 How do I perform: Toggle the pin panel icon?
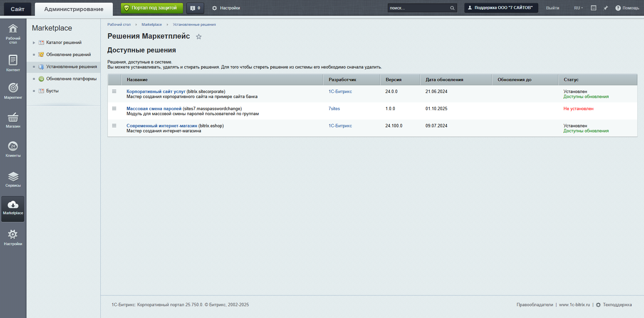coord(606,8)
